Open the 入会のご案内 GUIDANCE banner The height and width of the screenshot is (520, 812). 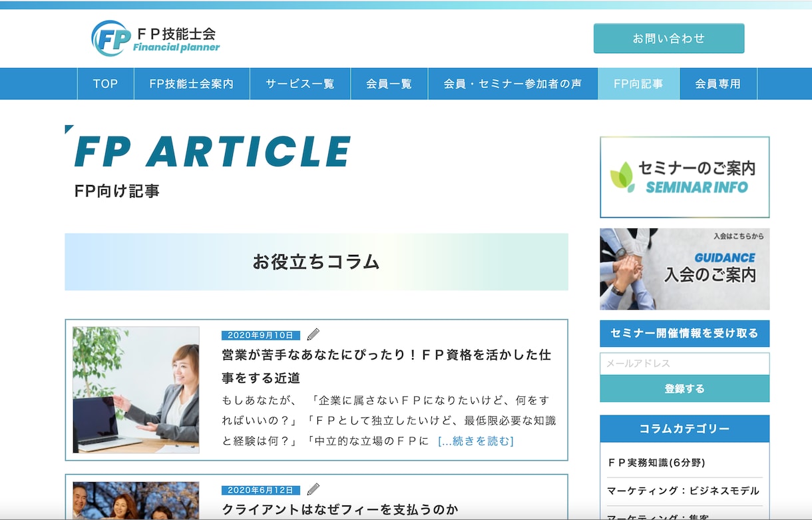point(684,269)
